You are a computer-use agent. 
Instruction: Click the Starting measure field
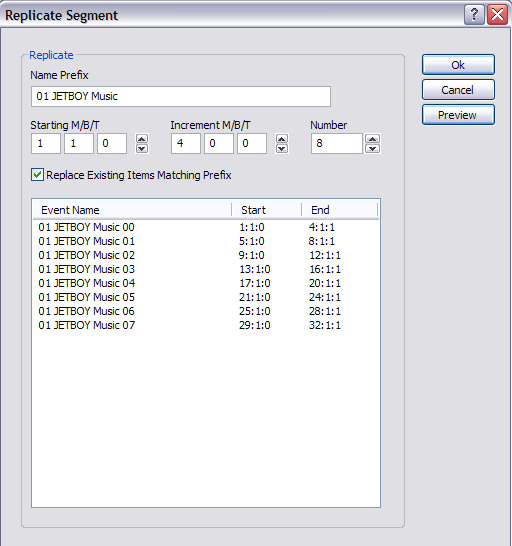(x=46, y=143)
